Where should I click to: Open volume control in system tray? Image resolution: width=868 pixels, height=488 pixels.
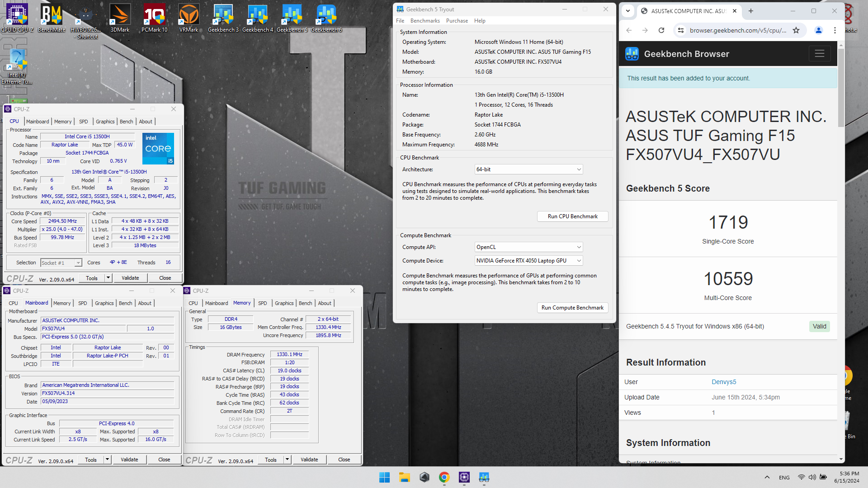[812, 477]
